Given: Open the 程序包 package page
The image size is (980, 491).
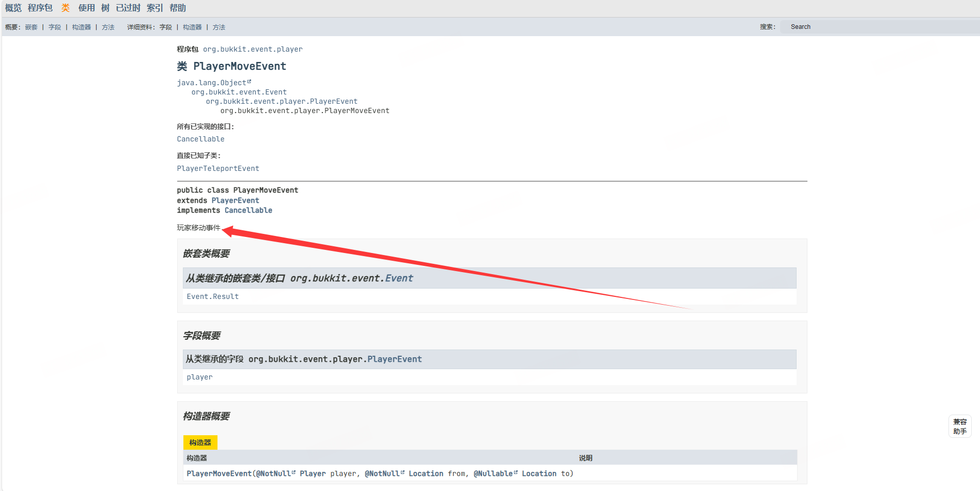Looking at the screenshot, I should 40,8.
